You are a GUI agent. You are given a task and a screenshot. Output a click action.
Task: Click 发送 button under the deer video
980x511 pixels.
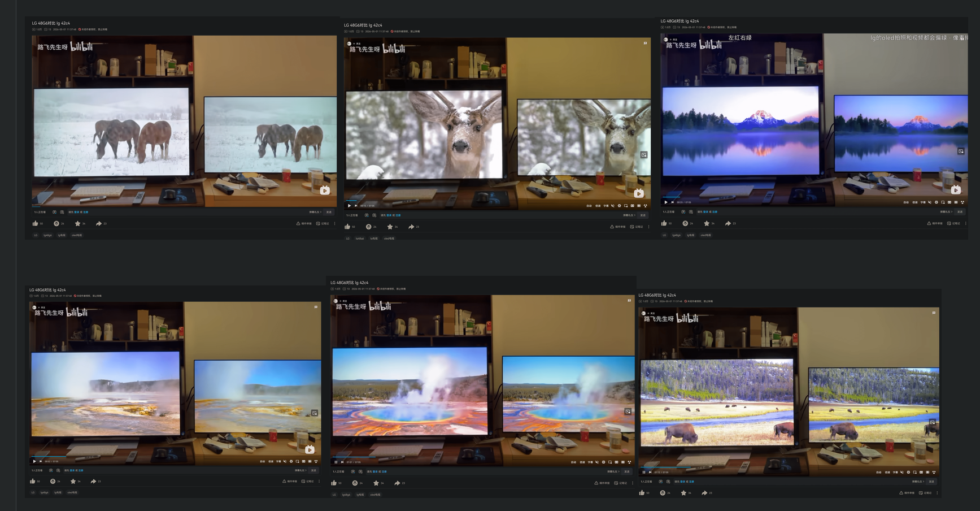[x=643, y=215]
